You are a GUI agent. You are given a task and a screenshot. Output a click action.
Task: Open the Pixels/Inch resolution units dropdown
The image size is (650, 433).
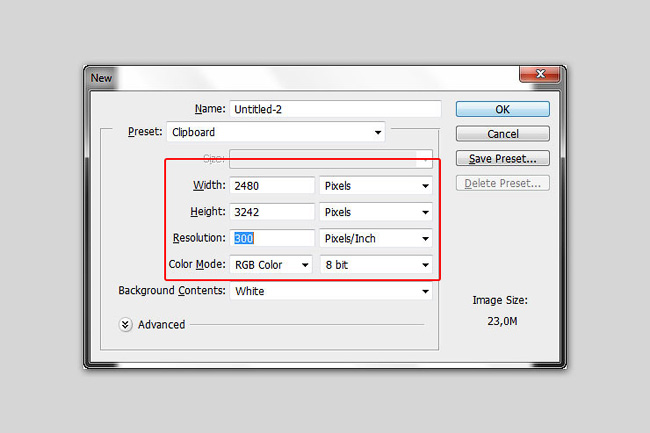[376, 238]
